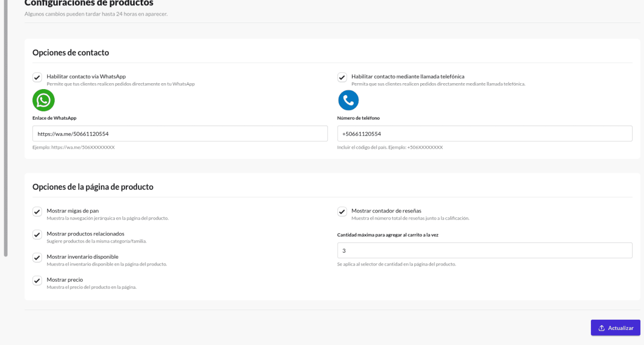Uncheck 'Mostrar inventario disponible'

click(36, 258)
